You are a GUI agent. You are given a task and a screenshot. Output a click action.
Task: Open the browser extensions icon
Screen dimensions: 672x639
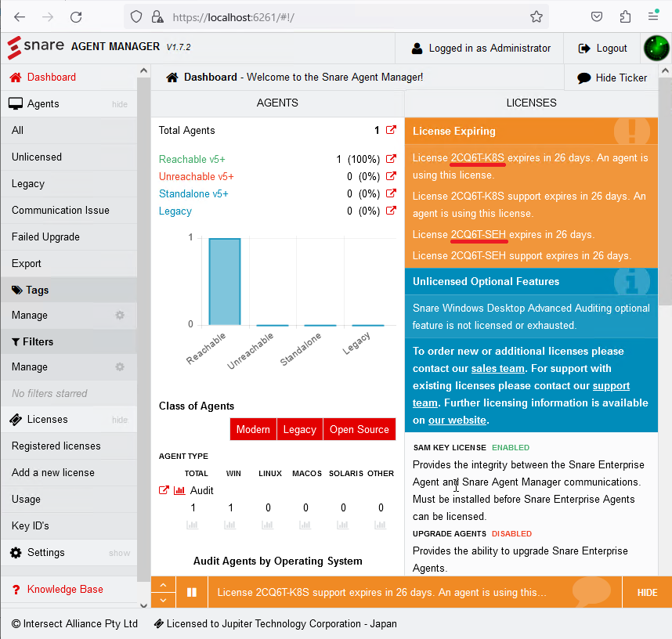coord(625,17)
